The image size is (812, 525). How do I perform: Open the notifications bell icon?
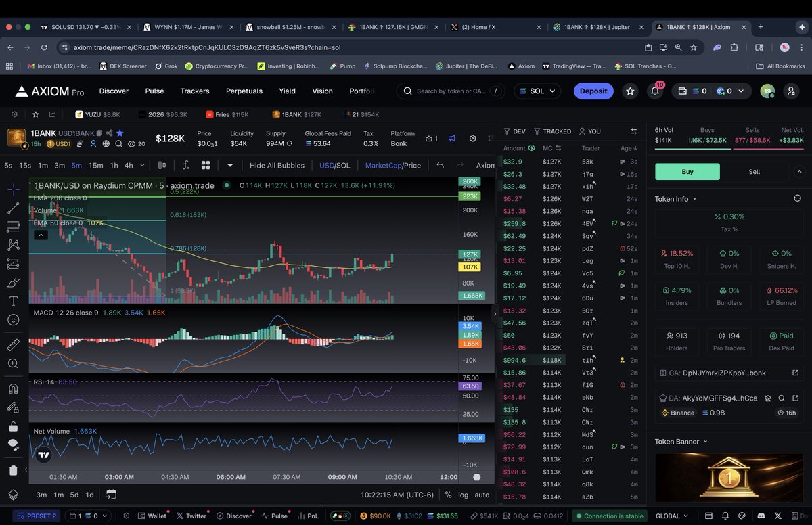click(x=654, y=91)
